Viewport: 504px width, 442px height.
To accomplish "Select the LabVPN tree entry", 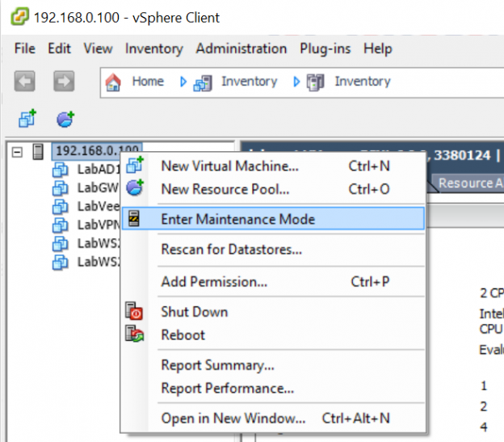I will (x=99, y=225).
